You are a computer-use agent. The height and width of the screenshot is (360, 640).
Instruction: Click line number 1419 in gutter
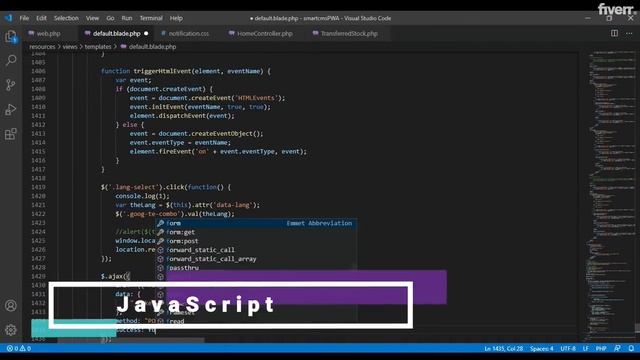coord(38,187)
